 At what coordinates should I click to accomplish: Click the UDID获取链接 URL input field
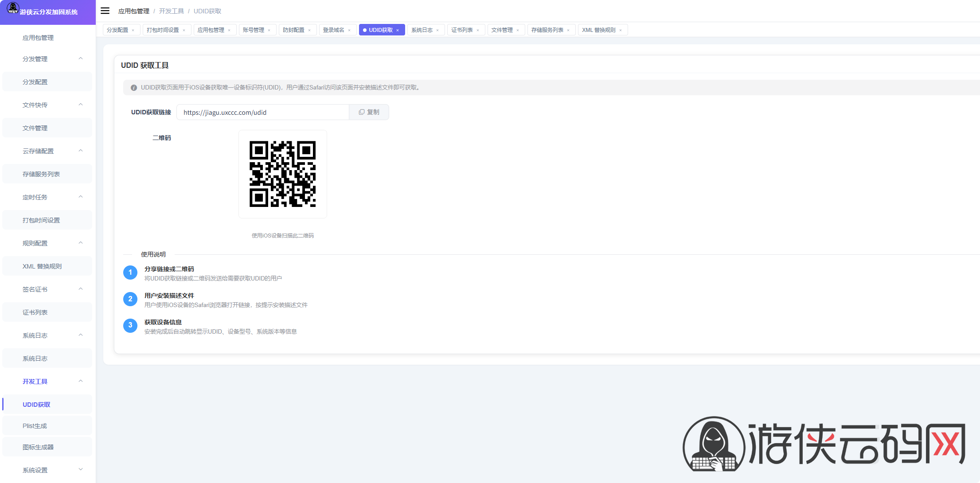click(262, 113)
